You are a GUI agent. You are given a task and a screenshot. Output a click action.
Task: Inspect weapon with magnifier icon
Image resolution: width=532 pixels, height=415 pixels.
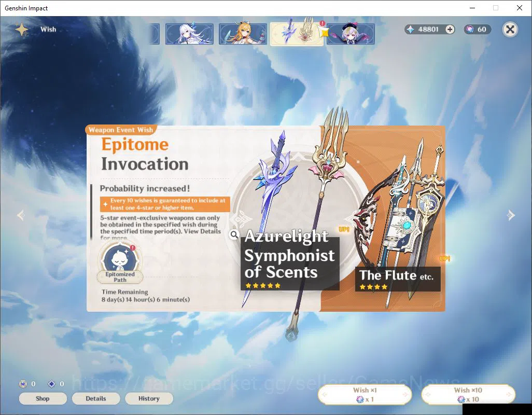pyautogui.click(x=234, y=234)
